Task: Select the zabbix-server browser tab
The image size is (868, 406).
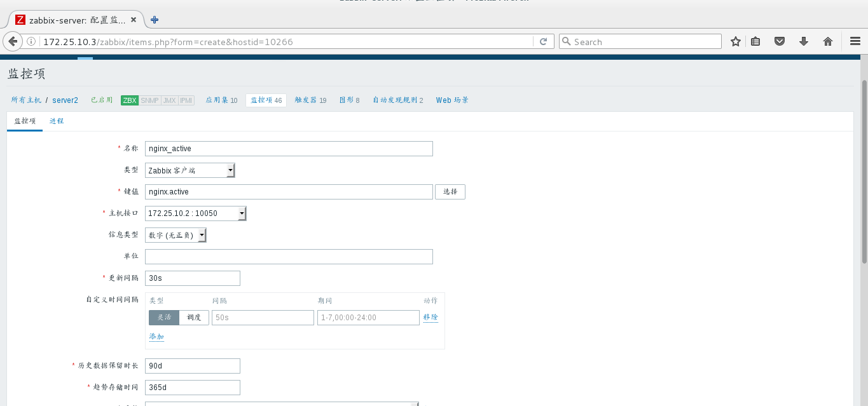Action: pos(75,20)
